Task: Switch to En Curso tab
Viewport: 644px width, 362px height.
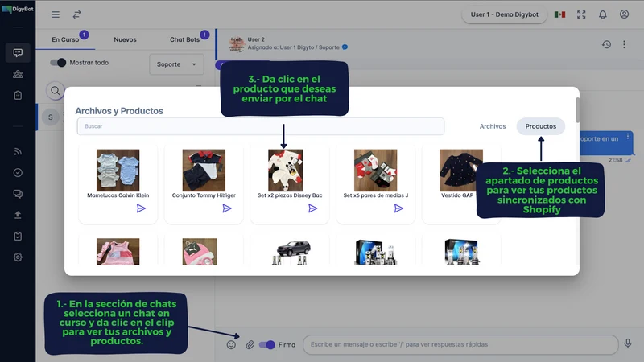Action: tap(65, 39)
